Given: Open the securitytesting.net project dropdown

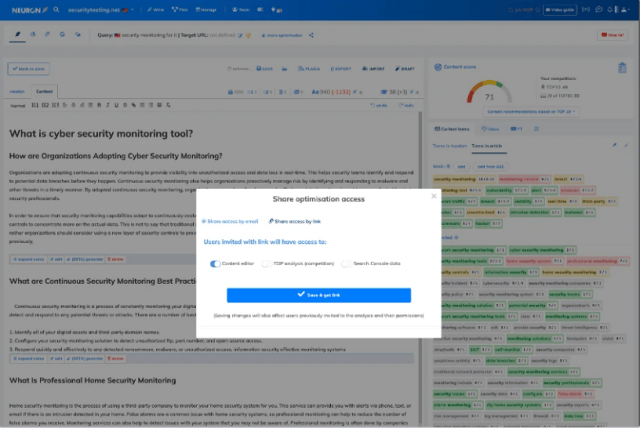Looking at the screenshot, I should coord(100,10).
